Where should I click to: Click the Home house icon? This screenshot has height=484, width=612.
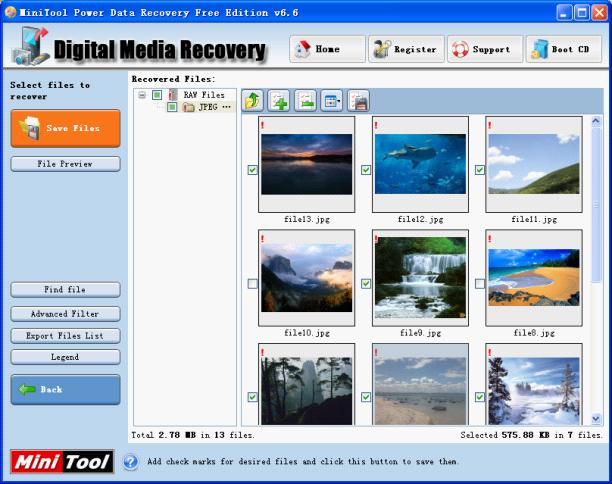(303, 49)
